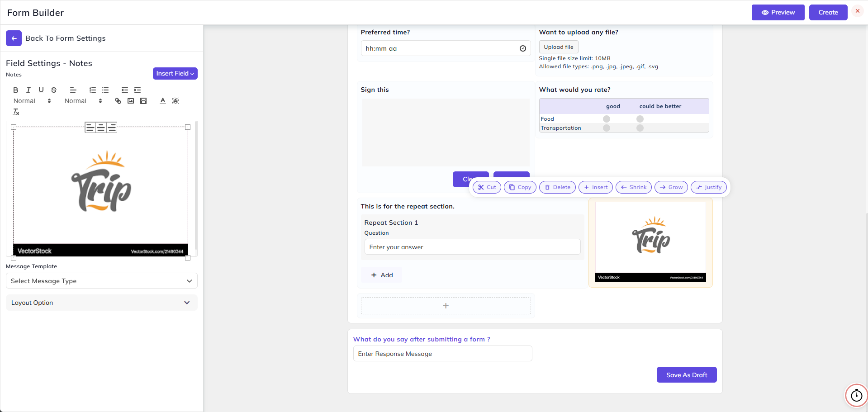This screenshot has height=412, width=868.
Task: Click Save As Draft
Action: [x=687, y=375]
